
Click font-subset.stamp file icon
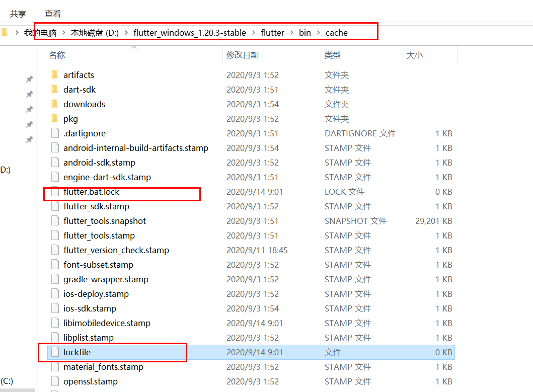pyautogui.click(x=55, y=265)
